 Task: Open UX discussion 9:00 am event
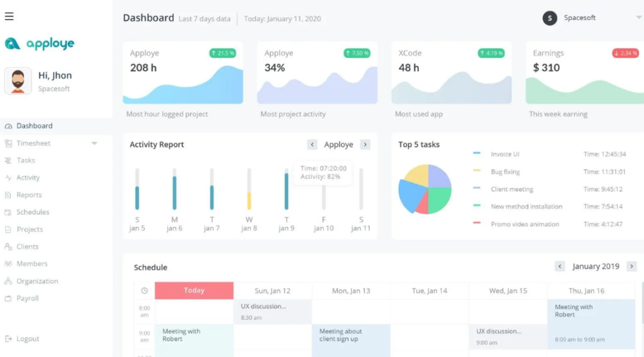508,337
